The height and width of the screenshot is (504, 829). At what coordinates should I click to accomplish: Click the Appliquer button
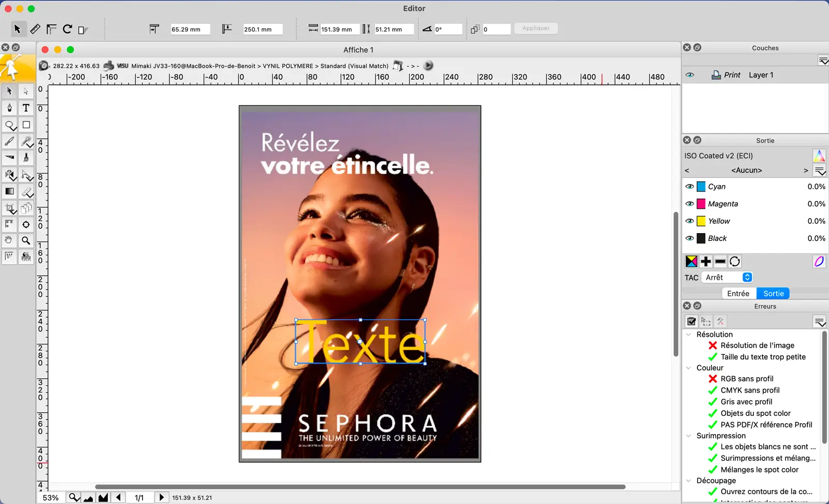coord(536,28)
